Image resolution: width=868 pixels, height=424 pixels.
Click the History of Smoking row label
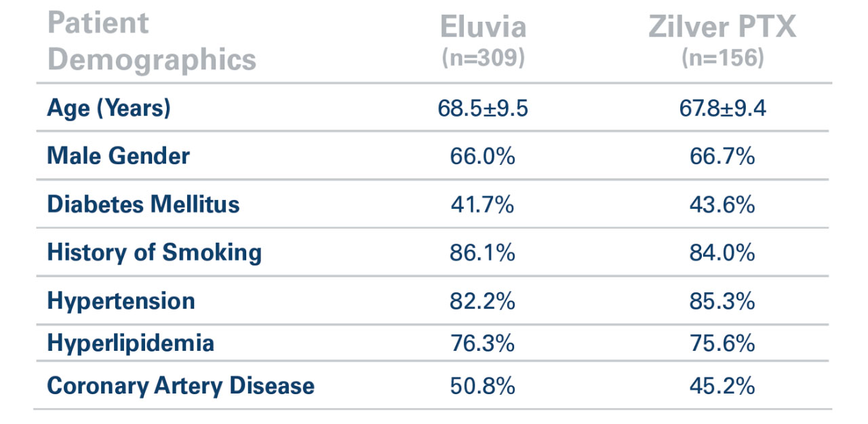[x=154, y=252]
